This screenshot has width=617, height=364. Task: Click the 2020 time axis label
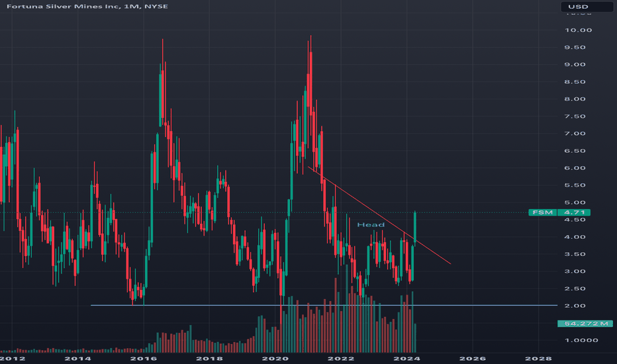275,359
